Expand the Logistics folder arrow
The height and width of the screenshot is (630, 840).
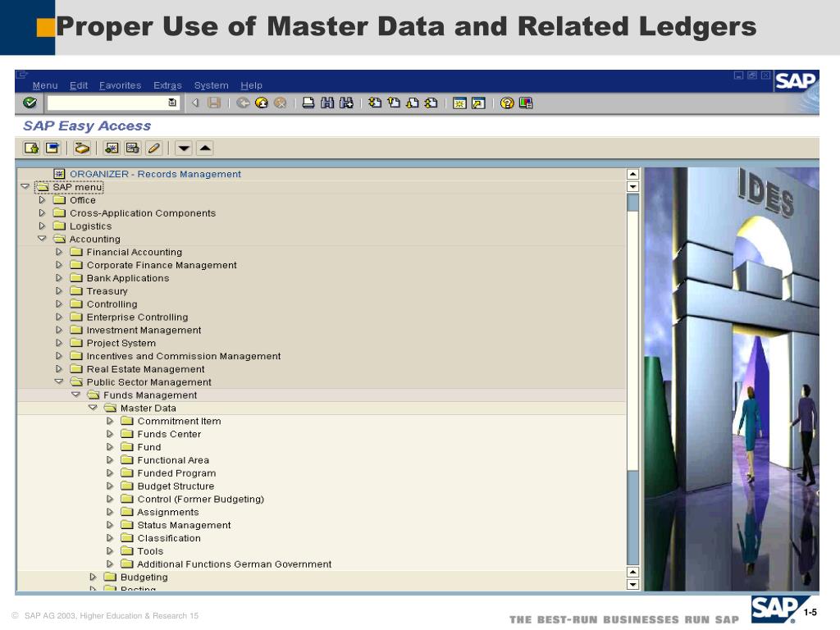click(x=43, y=226)
